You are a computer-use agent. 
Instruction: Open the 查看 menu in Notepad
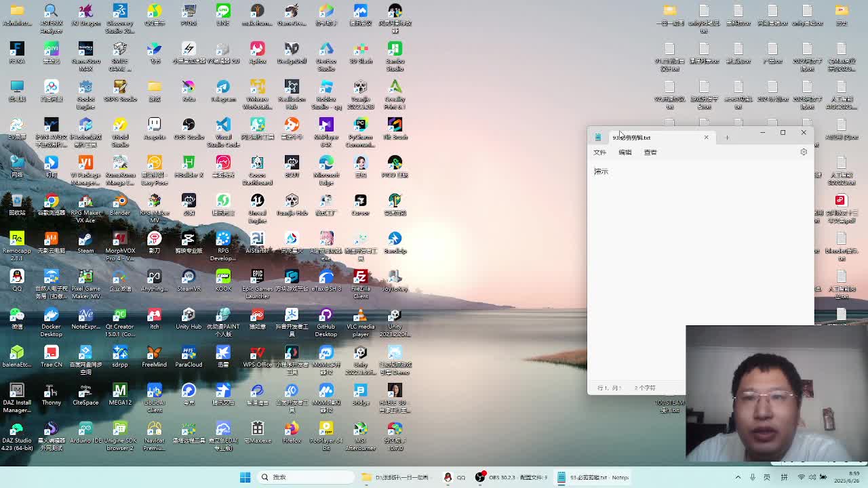pyautogui.click(x=650, y=152)
